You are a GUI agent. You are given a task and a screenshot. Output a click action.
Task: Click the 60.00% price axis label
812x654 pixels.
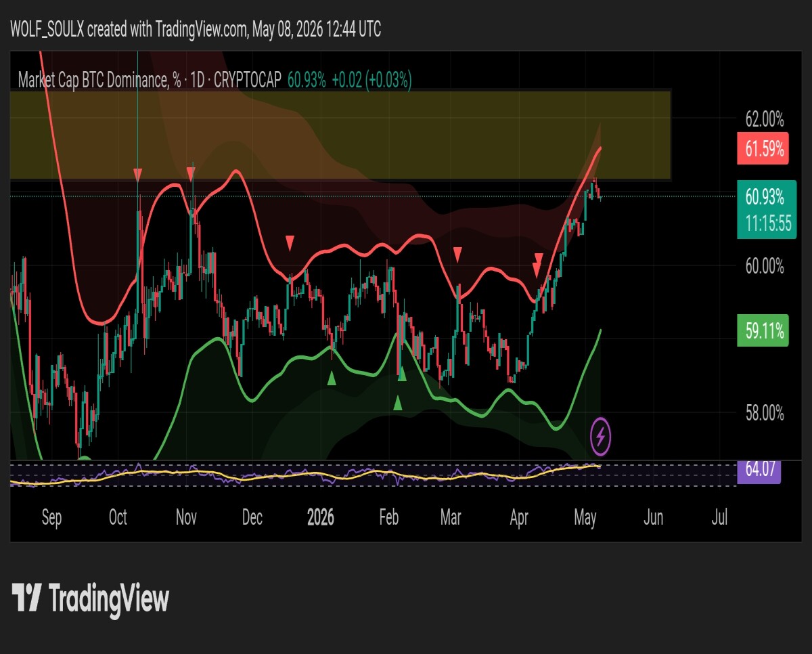765,266
